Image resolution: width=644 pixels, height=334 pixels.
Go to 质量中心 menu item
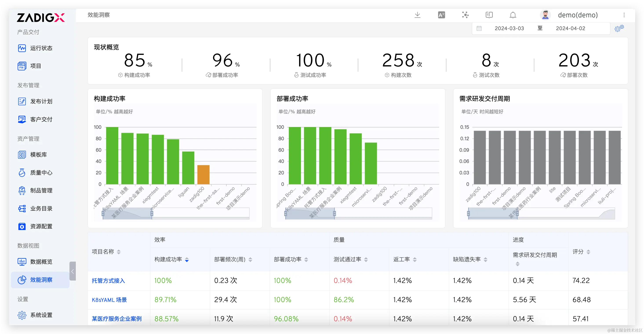tap(41, 173)
